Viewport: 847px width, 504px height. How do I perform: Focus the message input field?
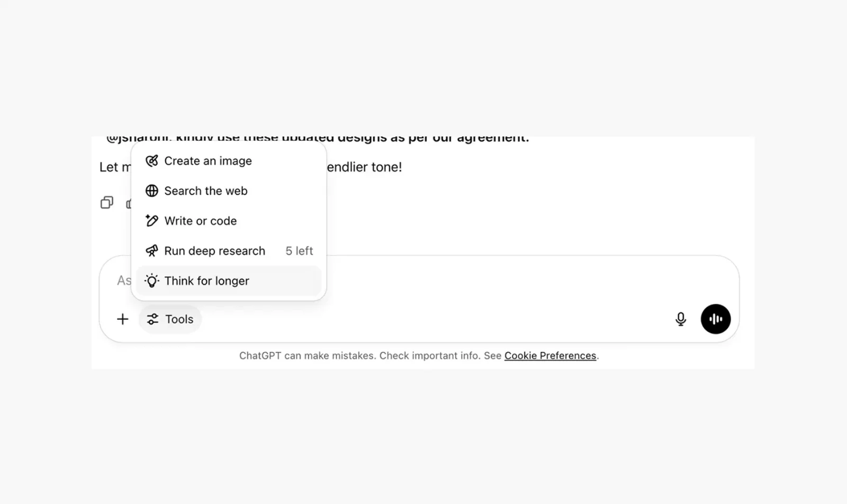476,281
